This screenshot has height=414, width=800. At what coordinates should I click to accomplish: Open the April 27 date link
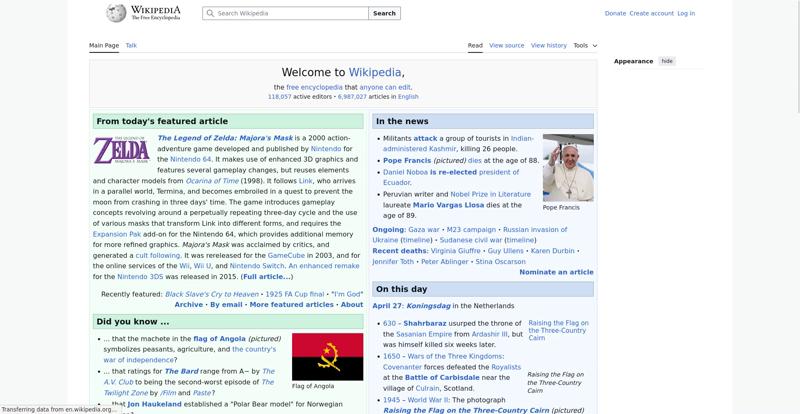pyautogui.click(x=387, y=306)
